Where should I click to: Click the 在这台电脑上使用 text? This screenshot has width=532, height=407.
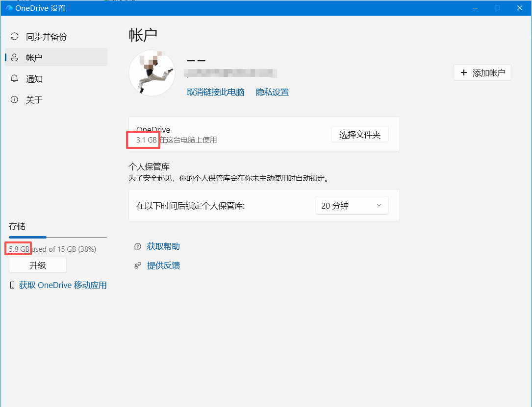[188, 140]
